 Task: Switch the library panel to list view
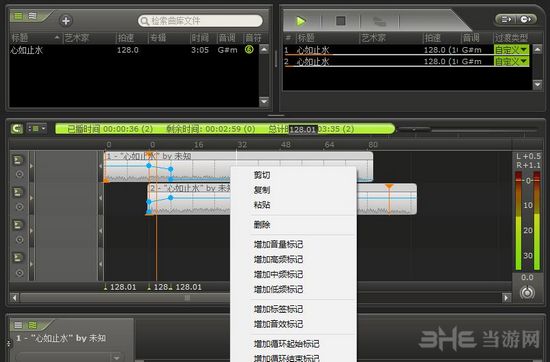pyautogui.click(x=18, y=15)
